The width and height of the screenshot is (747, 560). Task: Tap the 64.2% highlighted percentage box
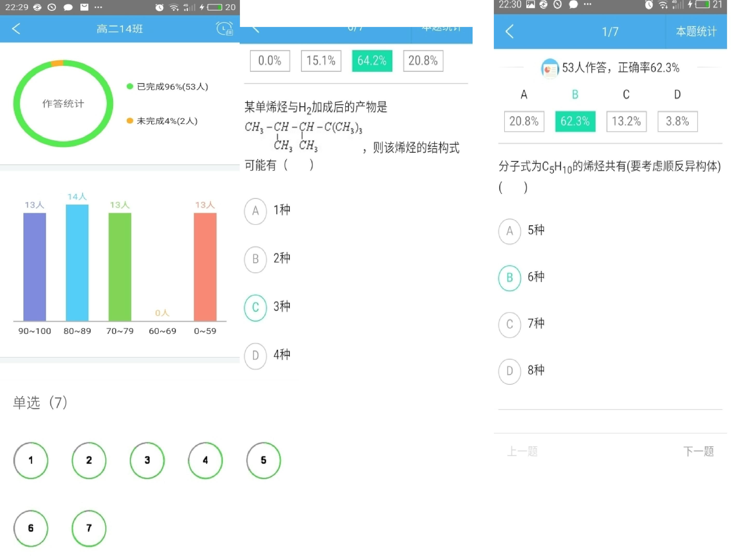[x=372, y=61]
